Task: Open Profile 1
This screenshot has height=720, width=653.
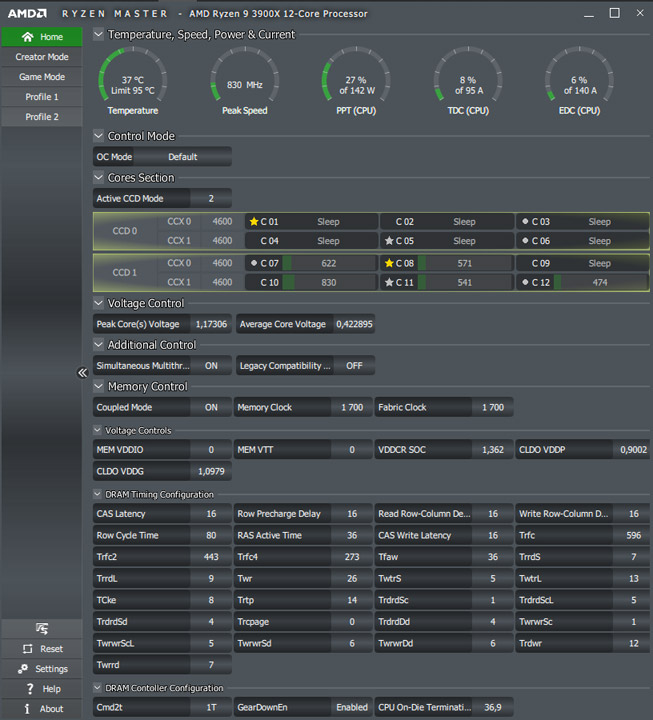Action: (42, 97)
